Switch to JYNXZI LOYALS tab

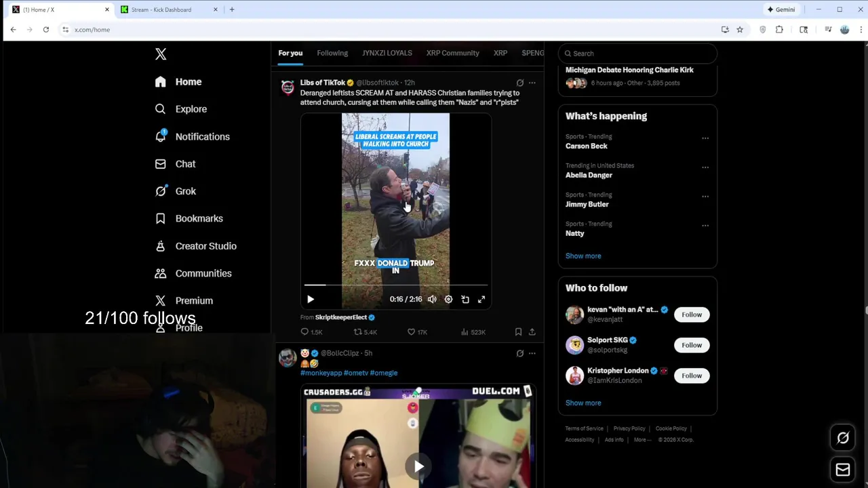click(387, 53)
